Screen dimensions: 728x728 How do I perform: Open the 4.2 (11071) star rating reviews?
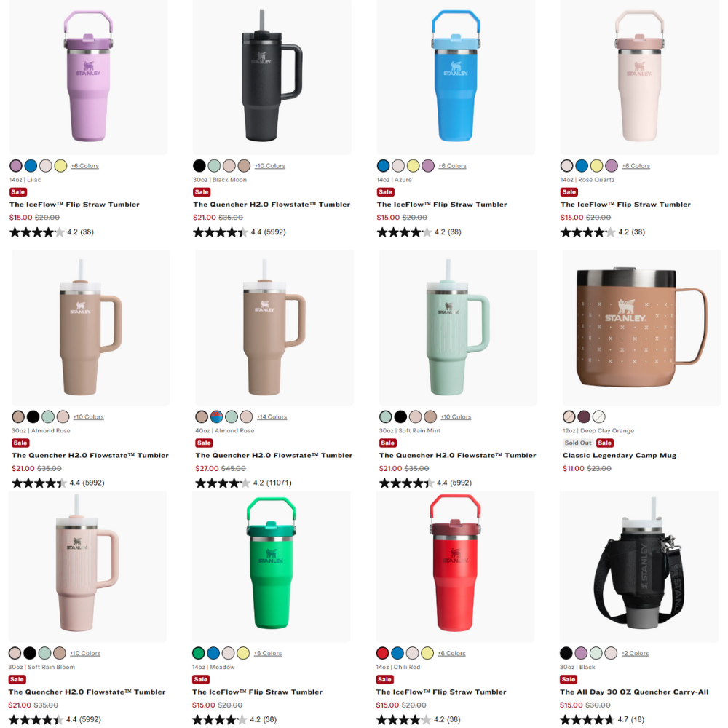[x=243, y=483]
